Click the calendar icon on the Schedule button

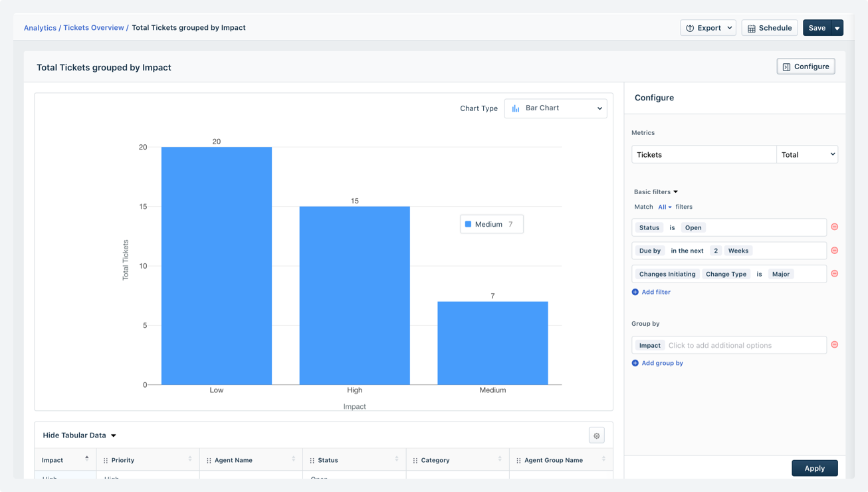[x=751, y=27]
